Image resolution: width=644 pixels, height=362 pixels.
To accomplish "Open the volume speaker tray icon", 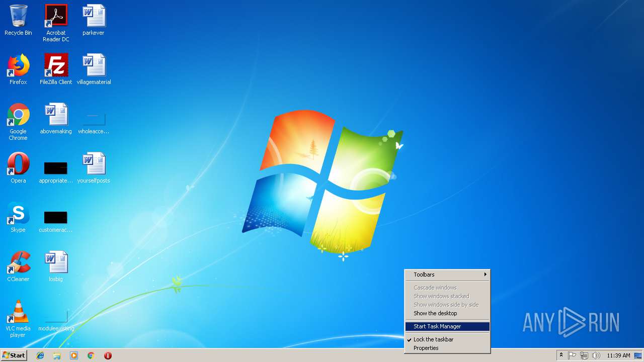I will (x=596, y=355).
